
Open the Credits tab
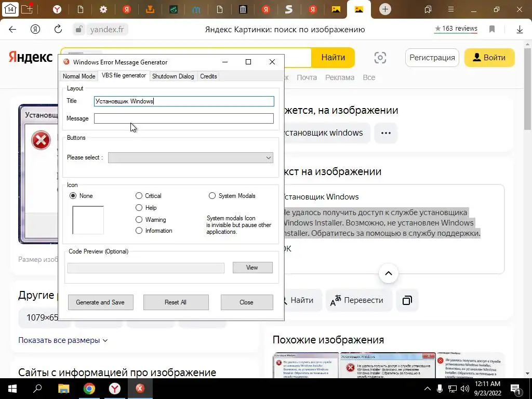pos(208,76)
